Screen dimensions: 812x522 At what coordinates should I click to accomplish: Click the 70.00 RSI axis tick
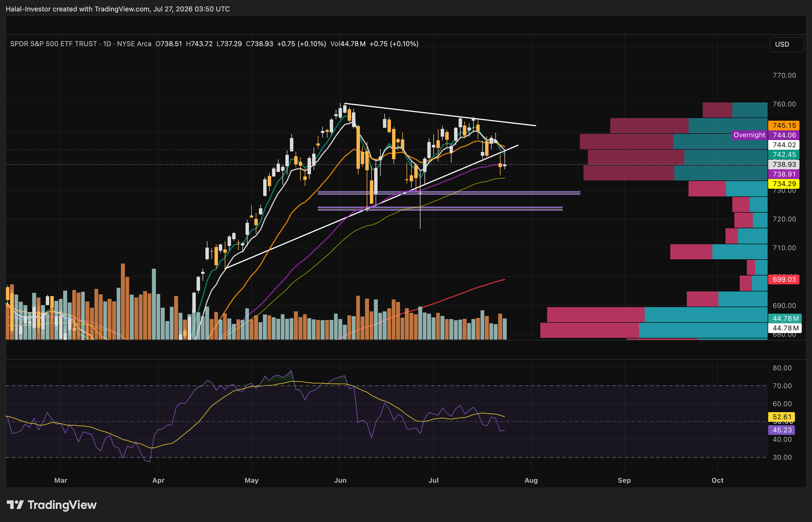pyautogui.click(x=782, y=386)
